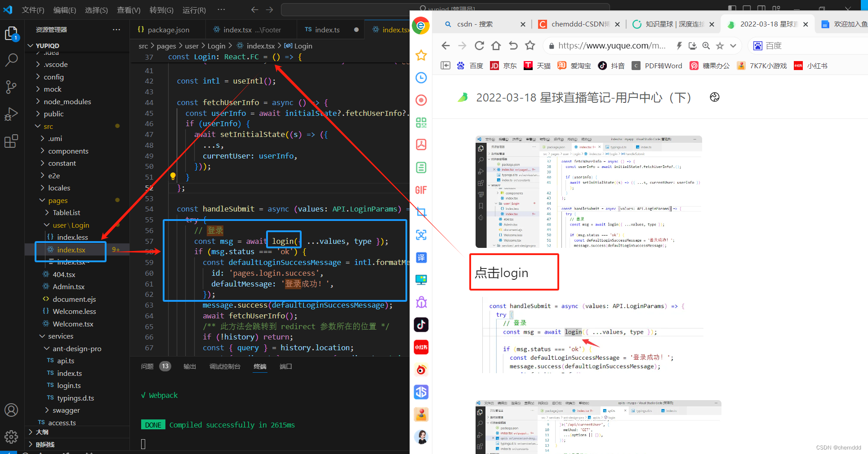Launch Douyin from the browser sidebar

(421, 325)
